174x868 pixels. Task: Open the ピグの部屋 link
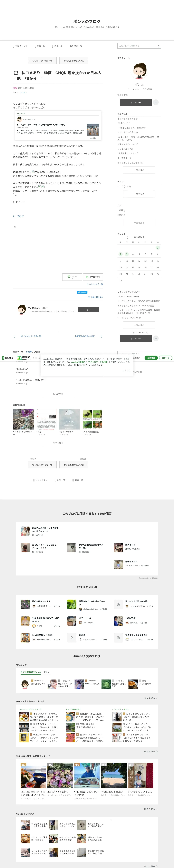pos(147,89)
